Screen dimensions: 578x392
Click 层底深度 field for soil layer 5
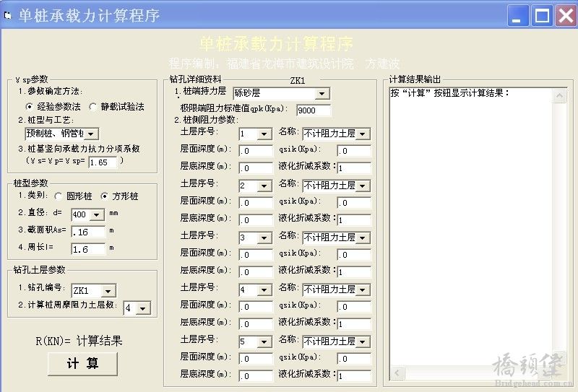click(256, 376)
